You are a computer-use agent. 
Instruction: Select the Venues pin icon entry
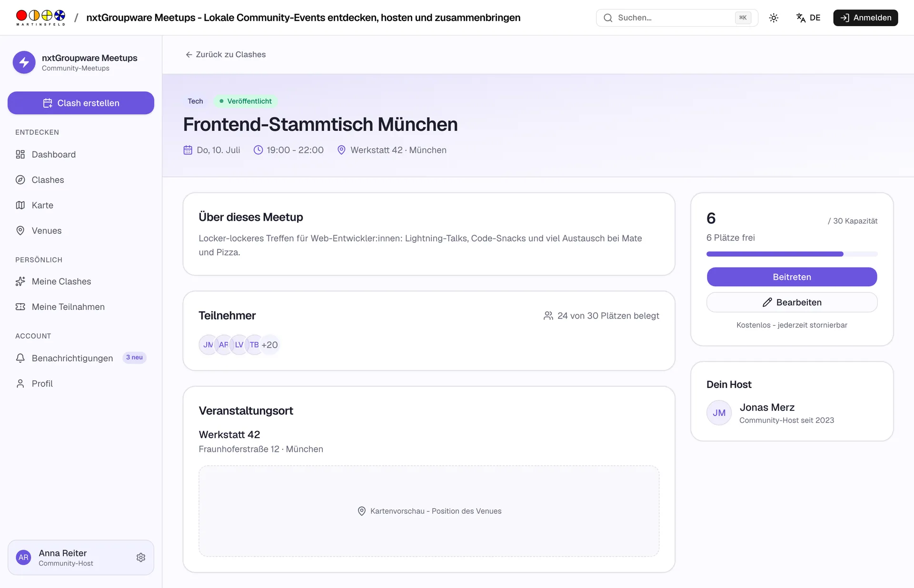81,230
